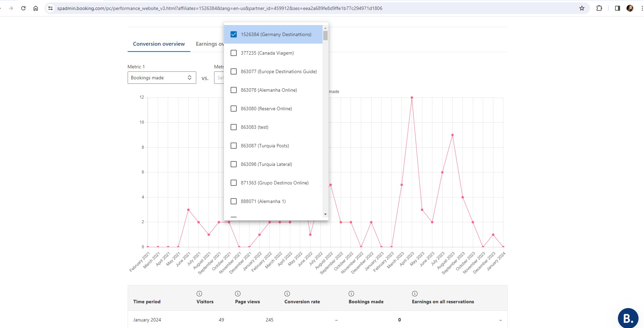Click the visitors value 49
This screenshot has height=328, width=644.
pos(221,320)
